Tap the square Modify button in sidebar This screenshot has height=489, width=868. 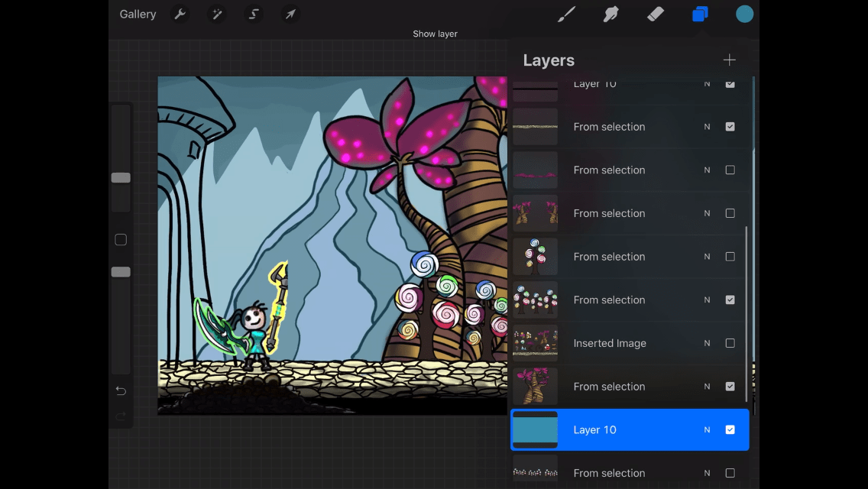pos(121,240)
